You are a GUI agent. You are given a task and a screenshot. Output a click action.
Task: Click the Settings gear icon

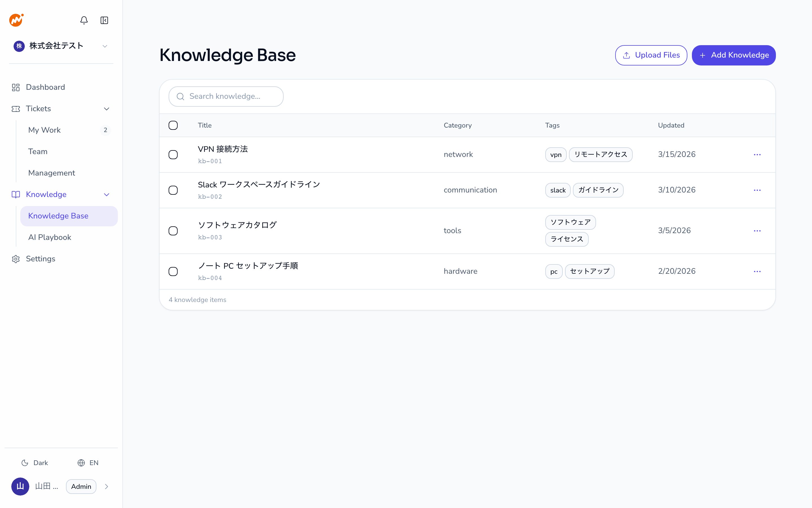click(x=16, y=259)
